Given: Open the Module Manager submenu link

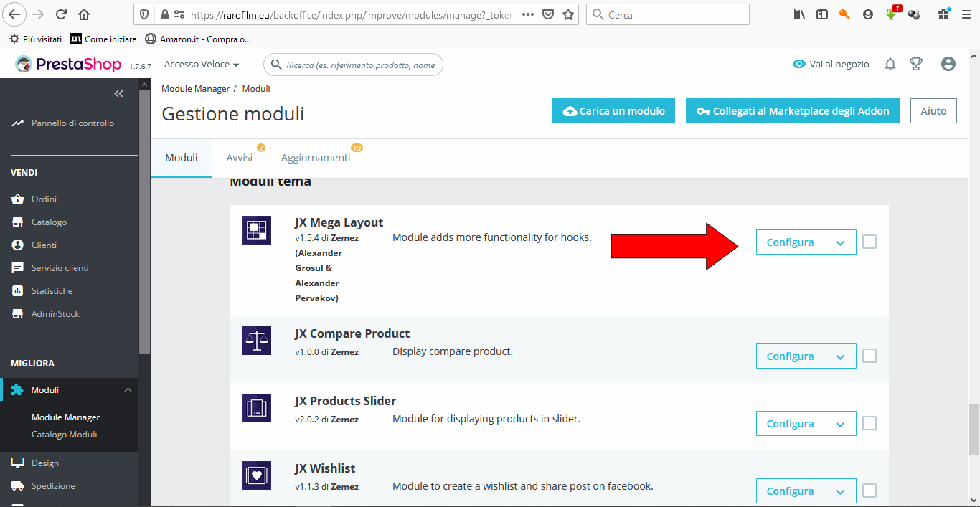Looking at the screenshot, I should pos(66,417).
